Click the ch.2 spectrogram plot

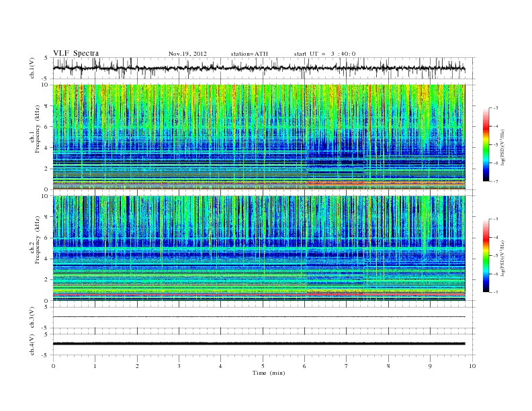point(259,248)
